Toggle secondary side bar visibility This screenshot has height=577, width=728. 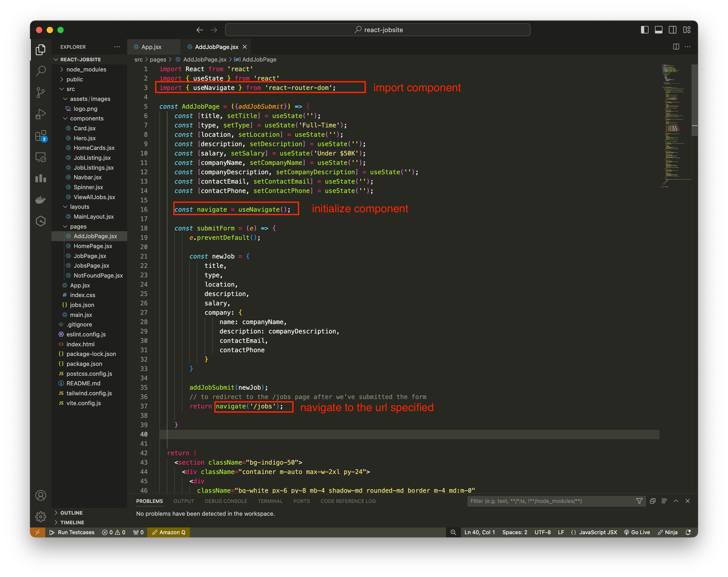pyautogui.click(x=673, y=30)
